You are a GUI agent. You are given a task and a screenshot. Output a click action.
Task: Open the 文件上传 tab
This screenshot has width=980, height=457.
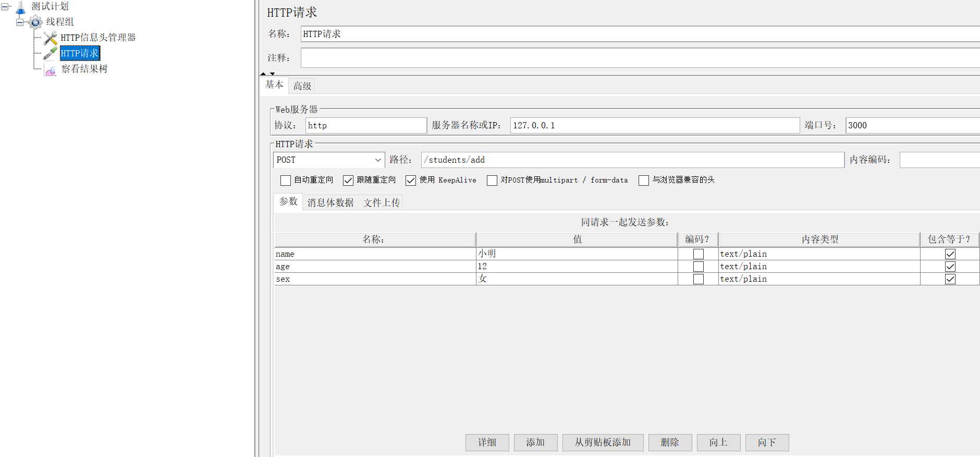point(382,203)
